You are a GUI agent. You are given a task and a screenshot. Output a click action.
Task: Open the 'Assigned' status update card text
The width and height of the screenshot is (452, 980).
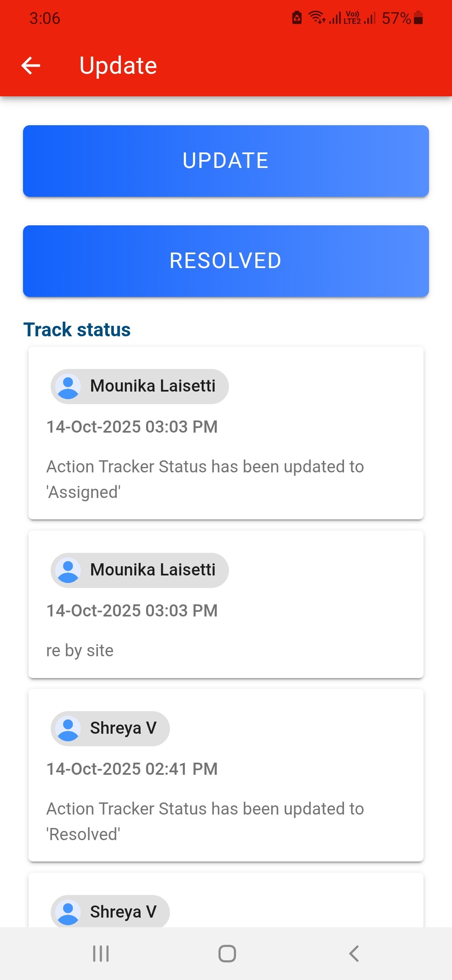click(205, 479)
